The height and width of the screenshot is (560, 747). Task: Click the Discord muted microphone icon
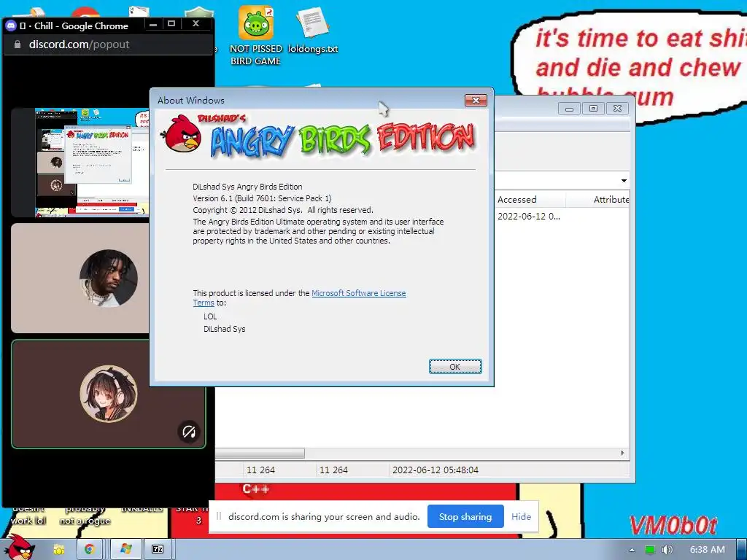tap(189, 432)
